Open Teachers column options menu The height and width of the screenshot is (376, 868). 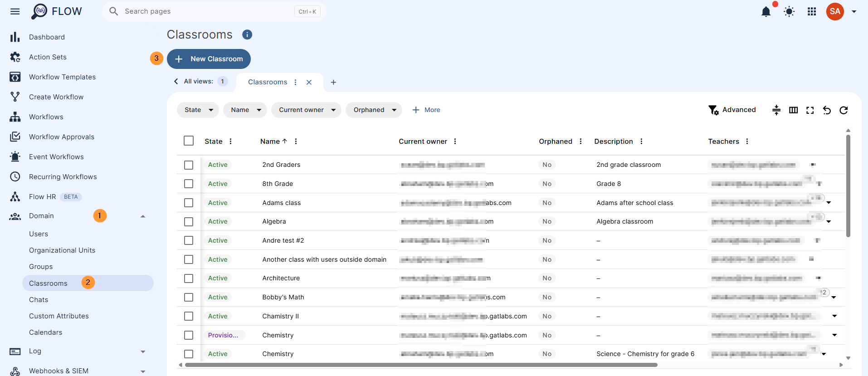(x=747, y=142)
